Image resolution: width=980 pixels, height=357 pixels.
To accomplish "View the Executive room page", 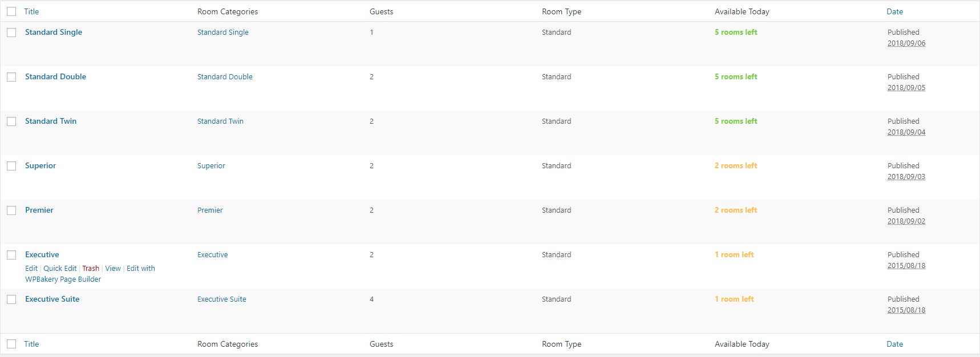I will click(113, 268).
